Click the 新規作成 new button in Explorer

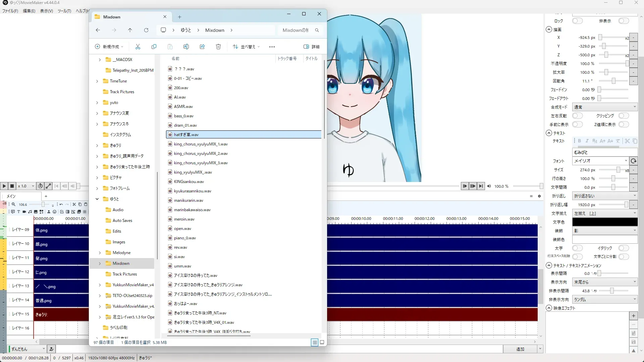(109, 47)
